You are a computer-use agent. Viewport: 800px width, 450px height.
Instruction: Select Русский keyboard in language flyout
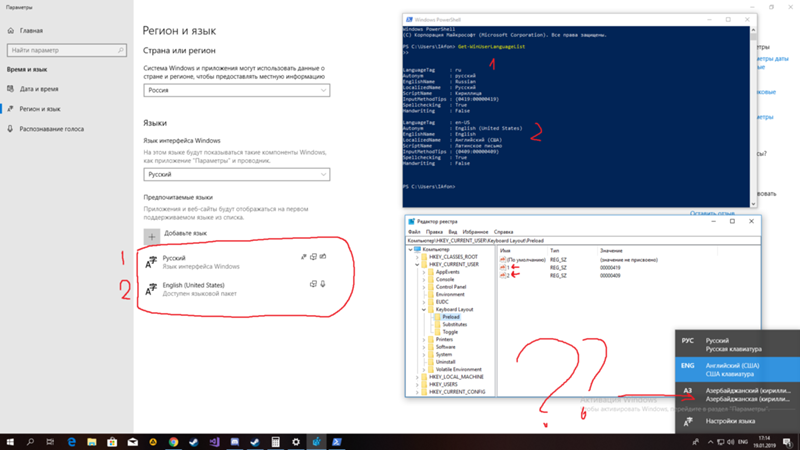pyautogui.click(x=738, y=345)
